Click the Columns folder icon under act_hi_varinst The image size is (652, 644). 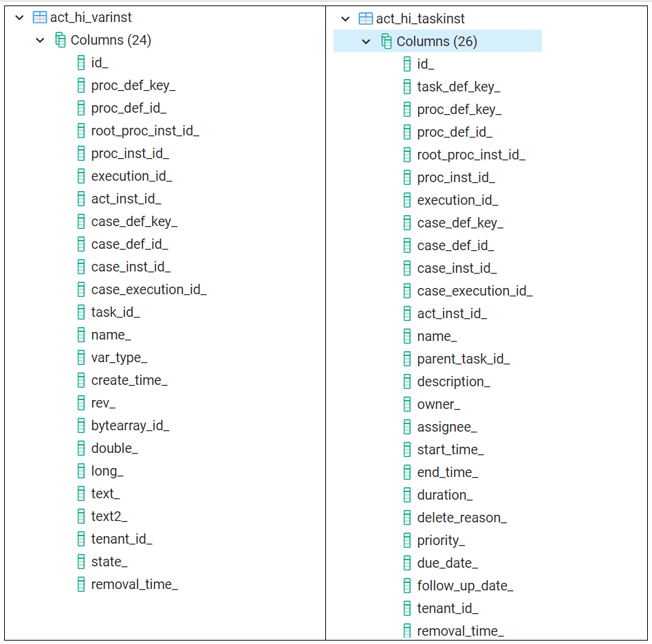(x=61, y=40)
